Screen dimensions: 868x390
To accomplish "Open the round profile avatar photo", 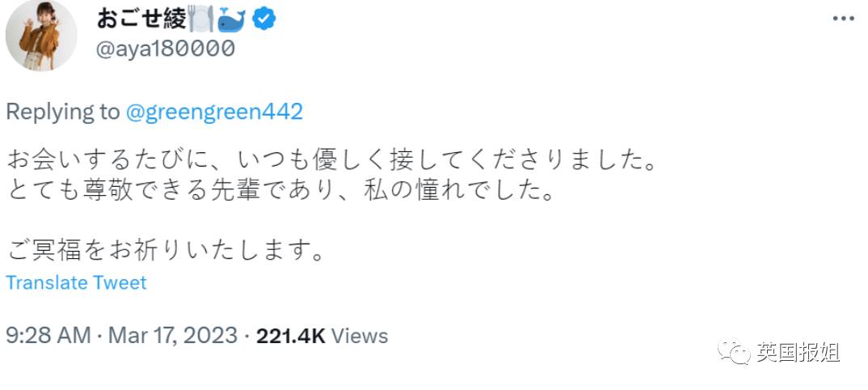I will click(41, 36).
